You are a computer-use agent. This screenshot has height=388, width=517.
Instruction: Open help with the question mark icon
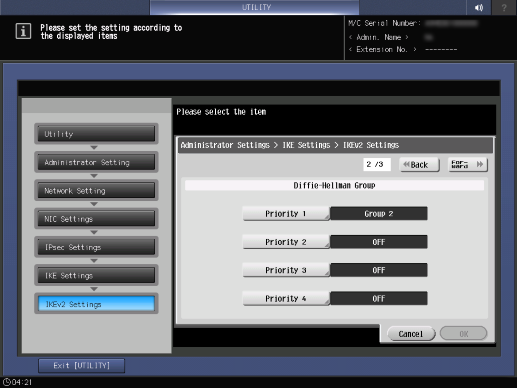tap(504, 7)
